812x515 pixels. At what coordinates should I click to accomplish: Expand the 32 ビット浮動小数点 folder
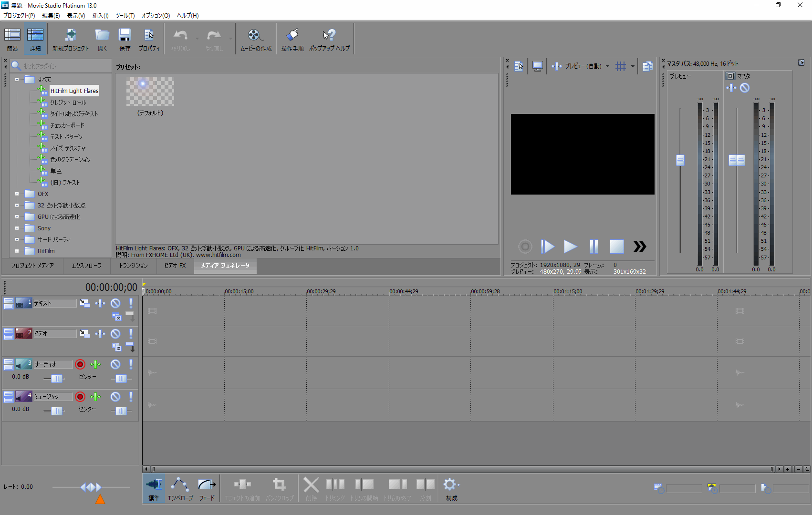point(17,206)
